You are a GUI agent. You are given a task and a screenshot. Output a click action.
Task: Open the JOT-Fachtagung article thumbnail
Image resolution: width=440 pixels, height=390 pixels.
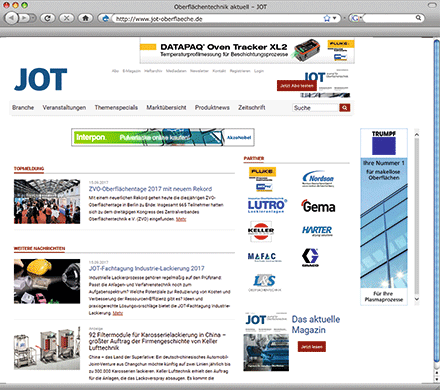(47, 281)
